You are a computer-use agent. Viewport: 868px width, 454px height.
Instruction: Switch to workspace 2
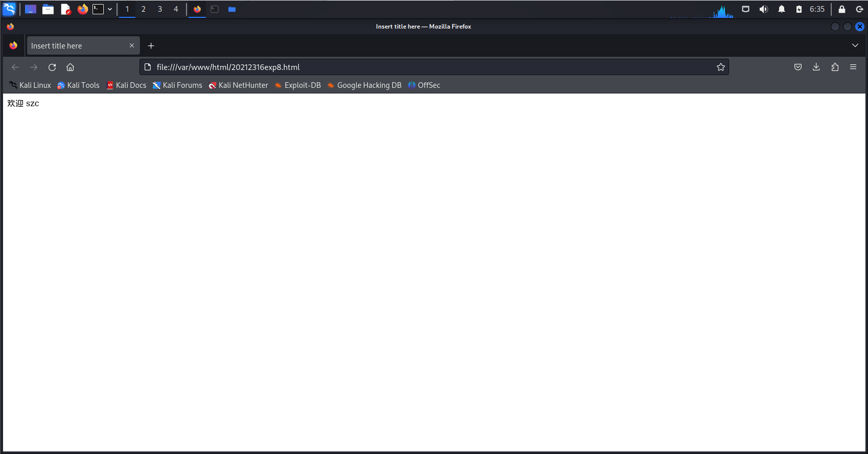(x=144, y=9)
